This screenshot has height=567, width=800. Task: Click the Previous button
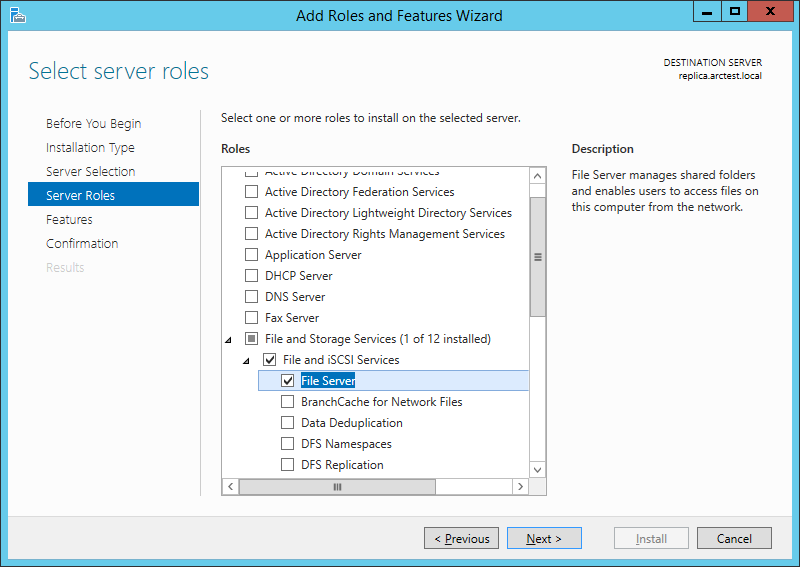click(x=461, y=539)
